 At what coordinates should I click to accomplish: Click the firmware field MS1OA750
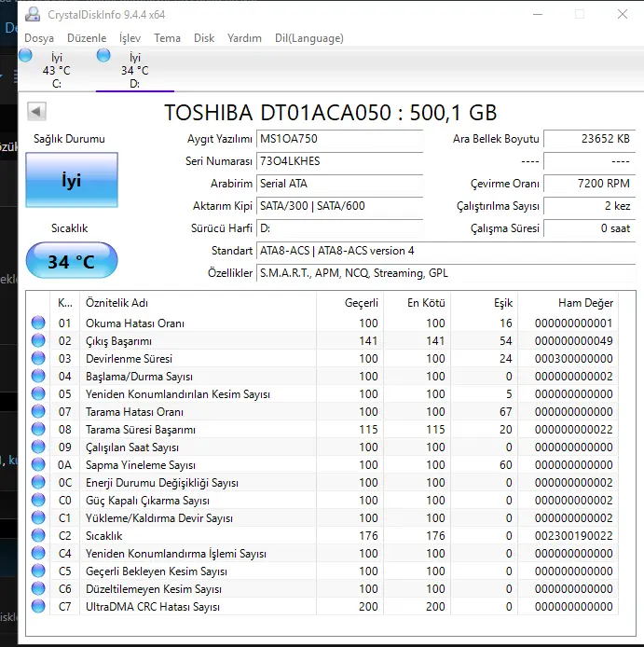(x=339, y=139)
